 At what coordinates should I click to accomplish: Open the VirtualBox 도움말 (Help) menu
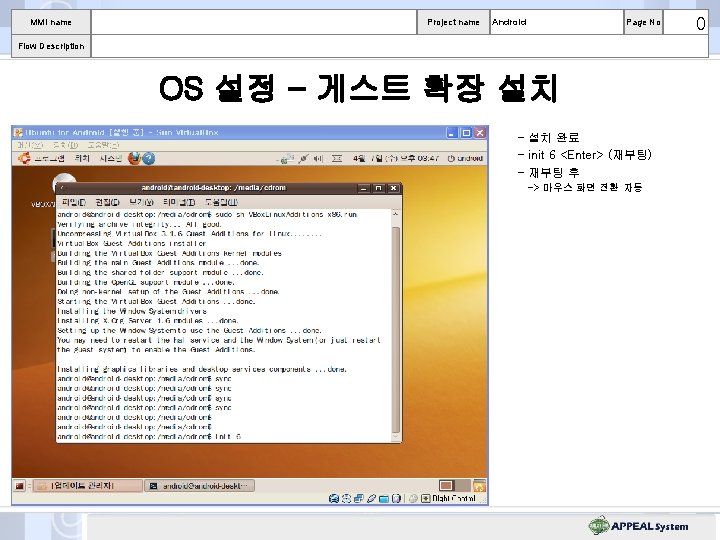pos(103,145)
